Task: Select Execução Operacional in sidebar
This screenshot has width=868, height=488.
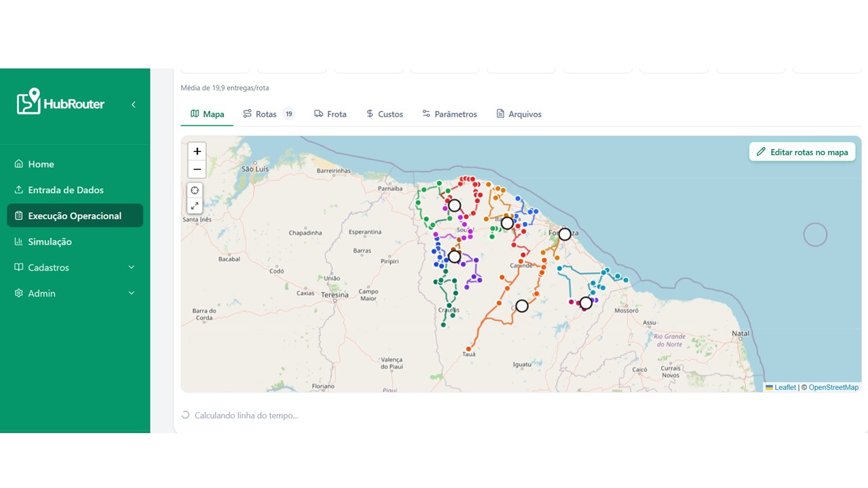Action: [x=75, y=216]
